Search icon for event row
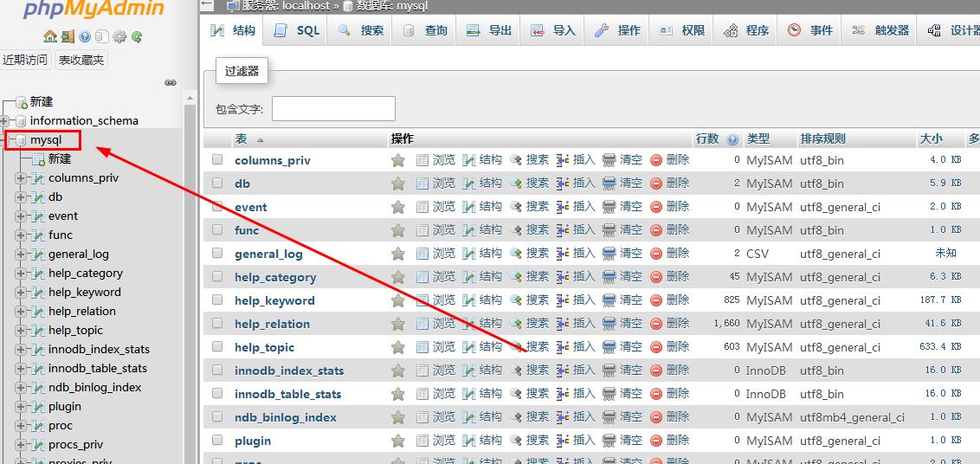 coord(516,206)
